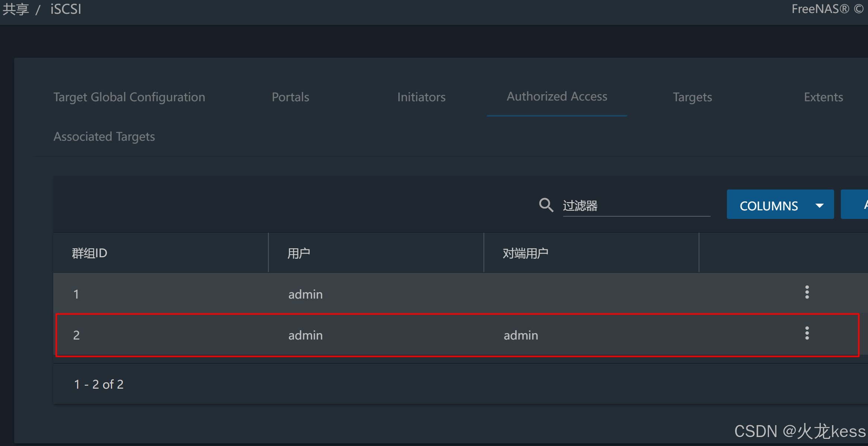Image resolution: width=868 pixels, height=446 pixels.
Task: Sort by the 群组ID column header
Action: [89, 253]
